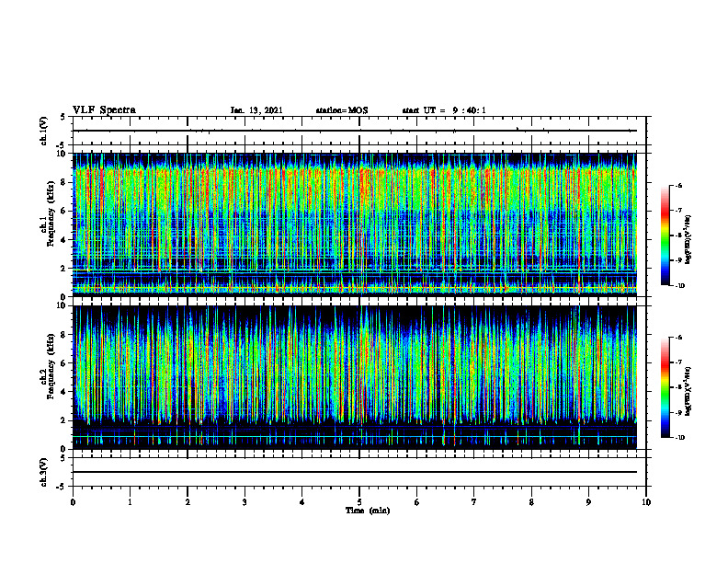Click the ch.2 spectrogram panel
Viewport: 728px width, 563px height.
click(355, 377)
